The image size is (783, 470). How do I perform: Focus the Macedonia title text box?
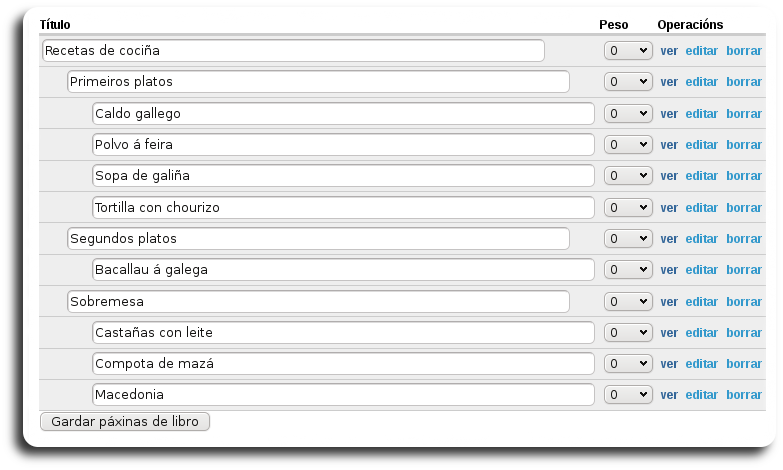coord(343,395)
